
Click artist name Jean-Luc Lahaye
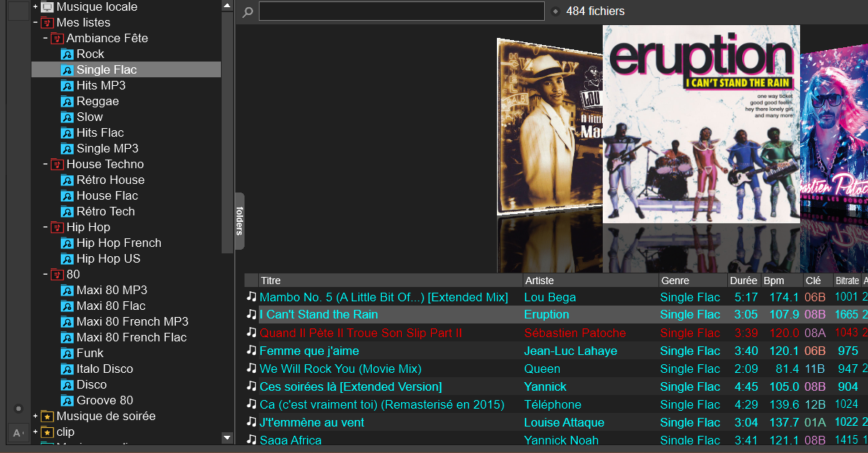point(571,351)
